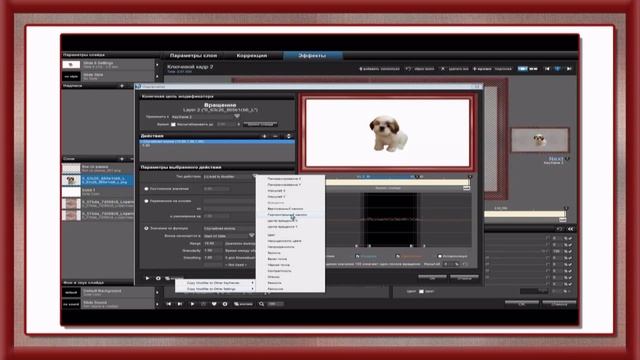640x360 pixels.
Task: Switch to the Параметры слоя tab
Action: (193, 56)
